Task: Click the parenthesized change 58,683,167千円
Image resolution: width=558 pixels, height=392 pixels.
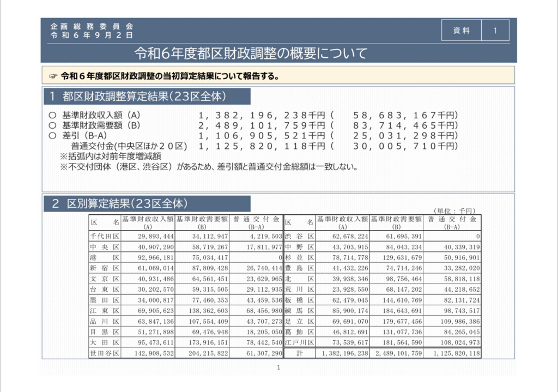Action: (404, 116)
